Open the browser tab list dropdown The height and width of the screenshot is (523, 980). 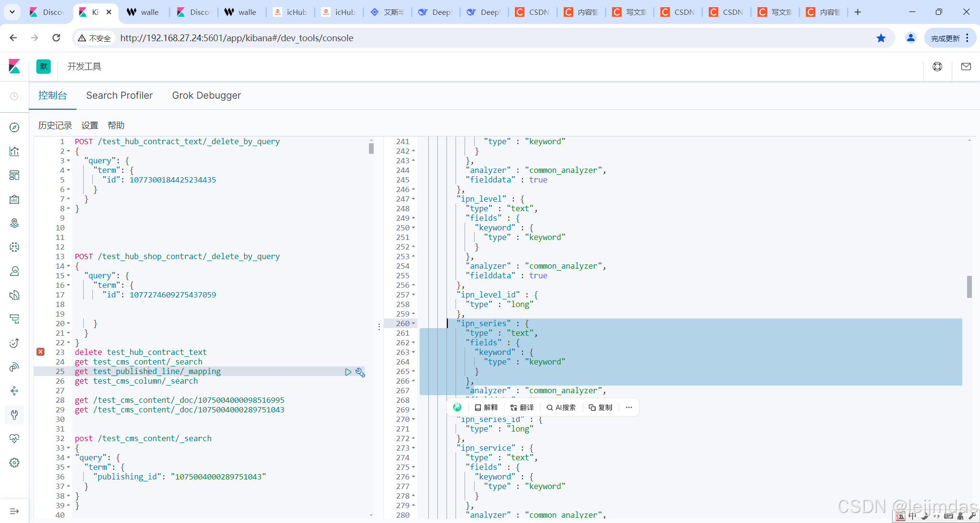[x=12, y=12]
